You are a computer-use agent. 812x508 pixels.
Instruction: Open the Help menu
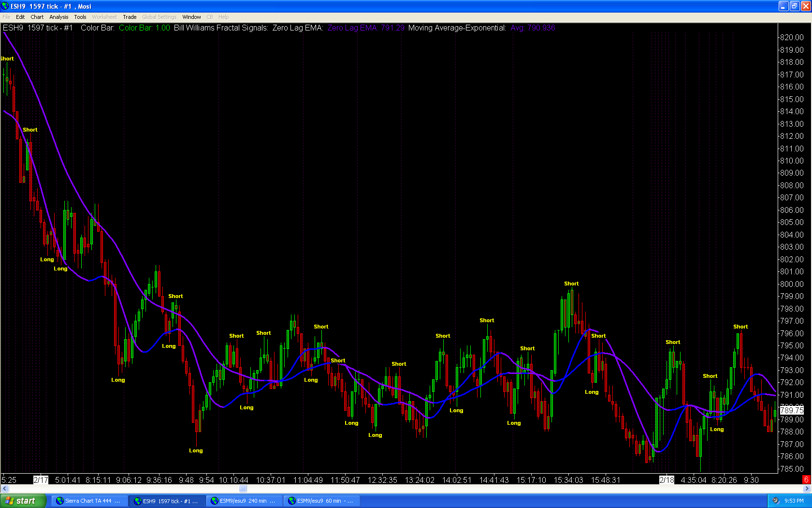(x=224, y=17)
